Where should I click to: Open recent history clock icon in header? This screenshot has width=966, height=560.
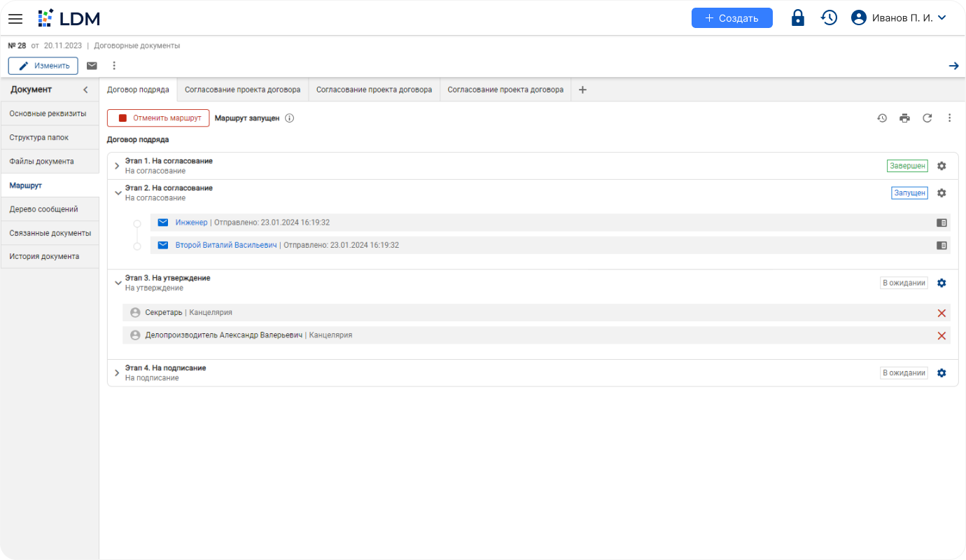pos(829,18)
